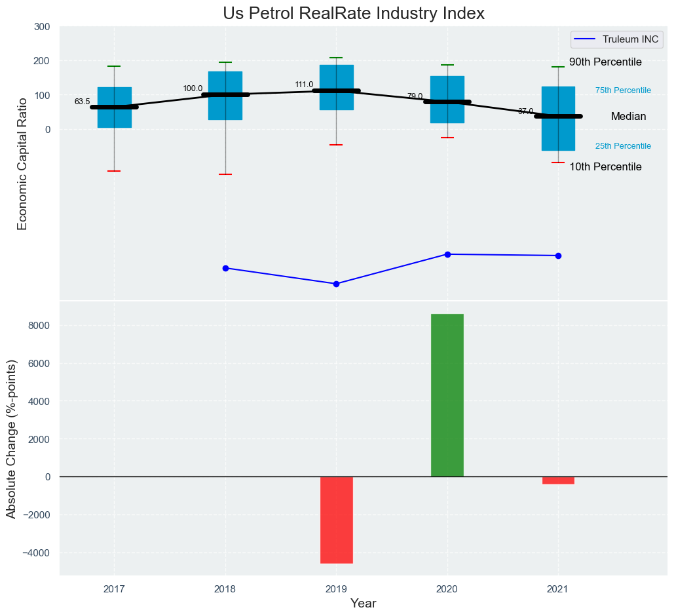Click the green 2020 absolute change bar
The image size is (674, 616).
click(447, 395)
